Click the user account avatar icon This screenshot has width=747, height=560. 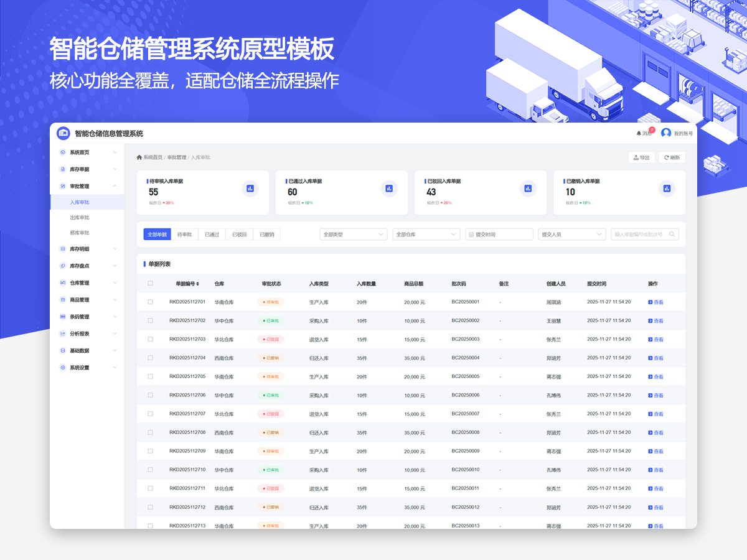[x=666, y=133]
